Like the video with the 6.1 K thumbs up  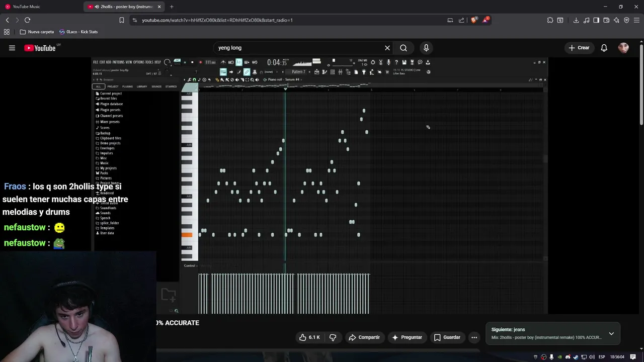pyautogui.click(x=309, y=337)
